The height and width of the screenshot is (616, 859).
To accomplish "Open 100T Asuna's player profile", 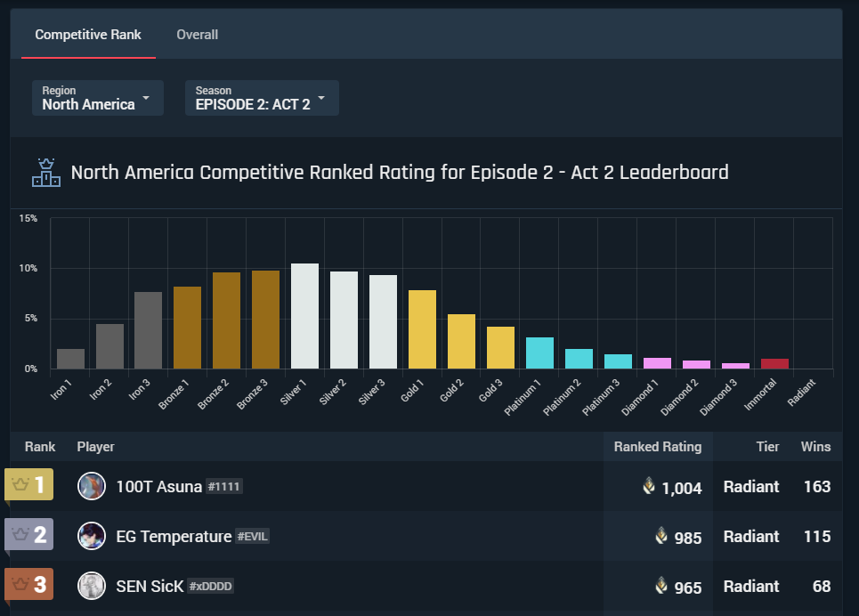I will [x=158, y=487].
